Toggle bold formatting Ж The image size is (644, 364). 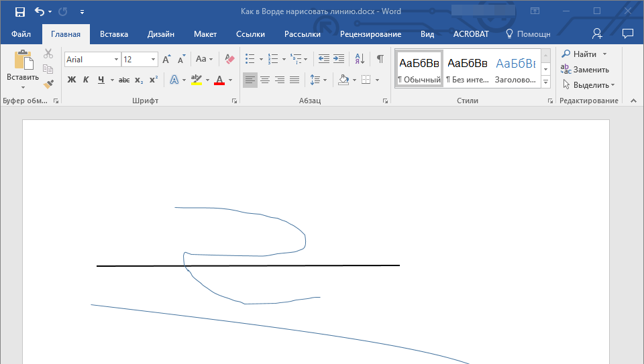(72, 80)
